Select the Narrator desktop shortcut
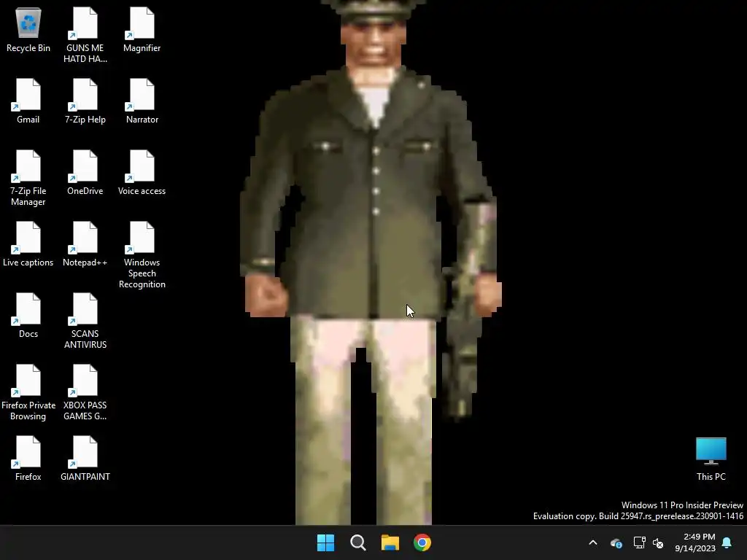This screenshot has width=747, height=560. point(142,101)
